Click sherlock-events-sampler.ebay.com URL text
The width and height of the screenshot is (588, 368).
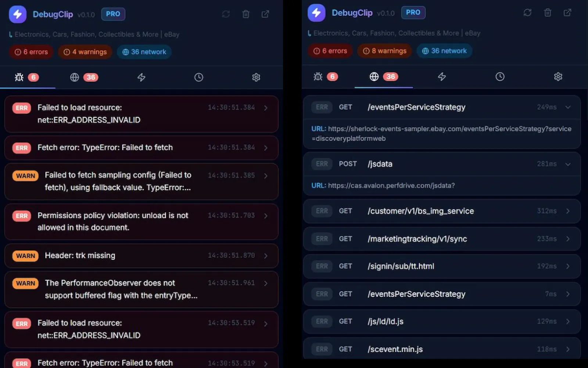[441, 134]
